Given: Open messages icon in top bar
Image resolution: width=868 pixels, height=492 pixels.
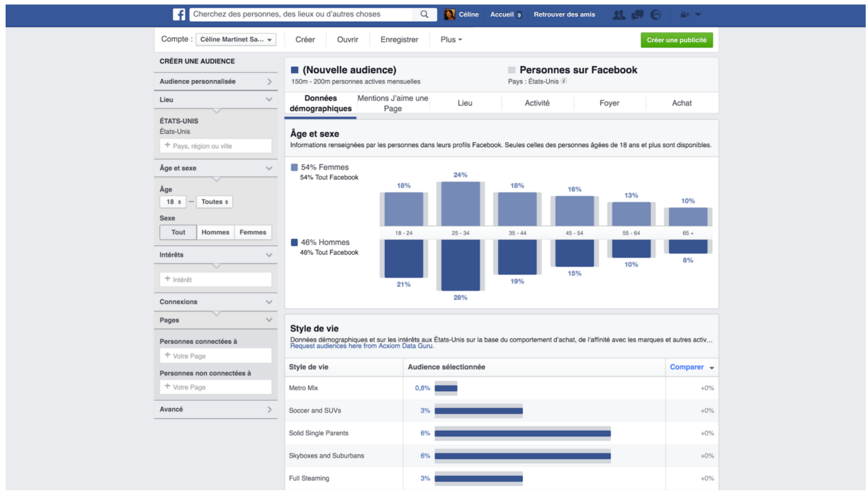Looking at the screenshot, I should pos(637,15).
